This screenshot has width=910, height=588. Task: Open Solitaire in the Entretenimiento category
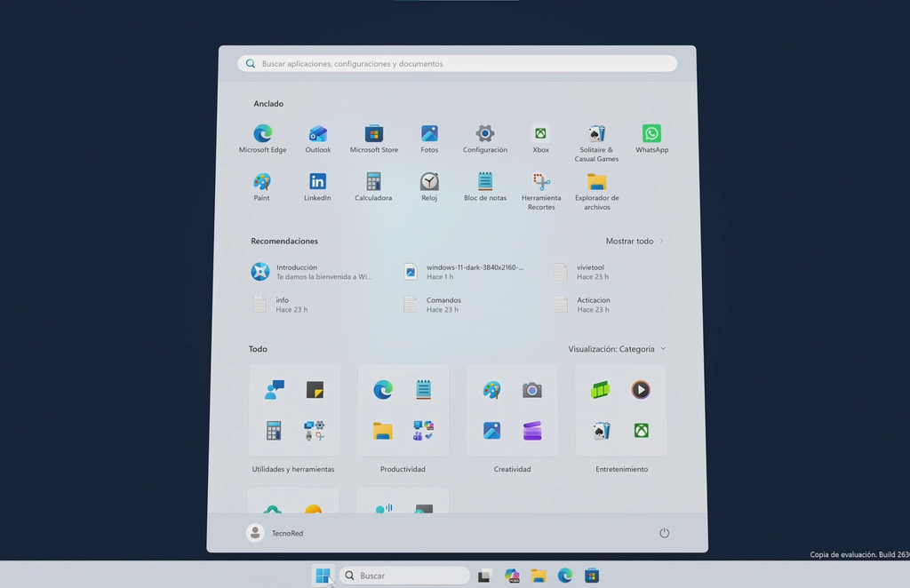pyautogui.click(x=601, y=431)
